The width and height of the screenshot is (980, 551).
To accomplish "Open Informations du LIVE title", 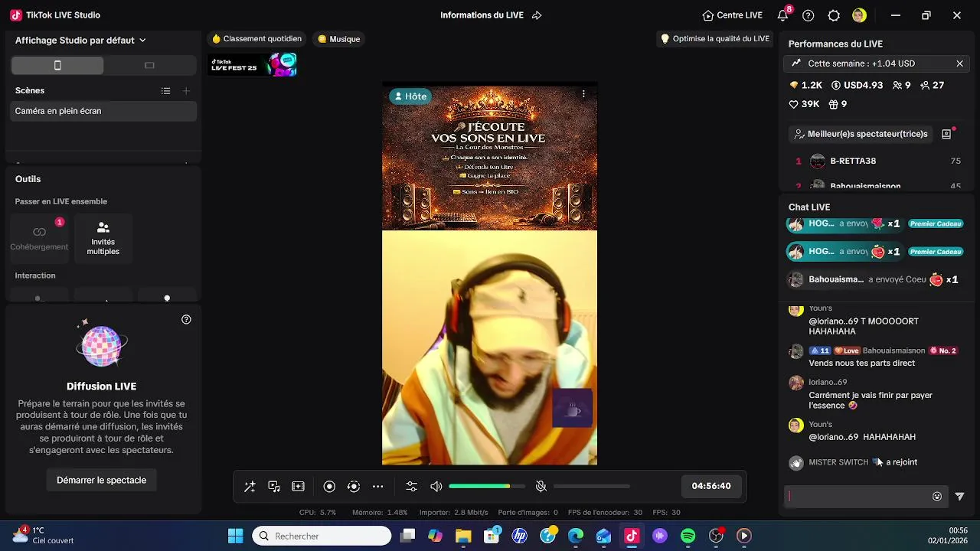I will pyautogui.click(x=482, y=15).
